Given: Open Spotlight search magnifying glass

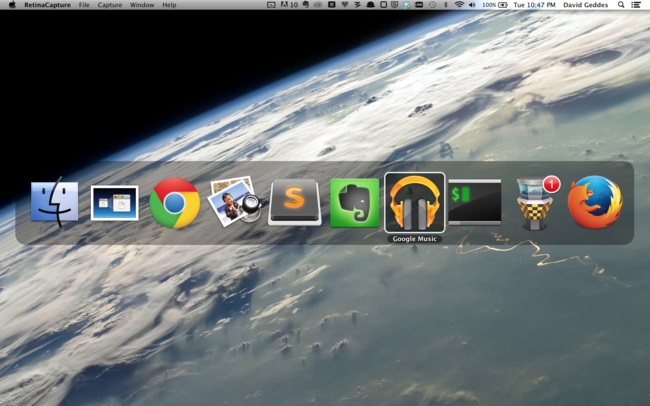Looking at the screenshot, I should pos(621,5).
